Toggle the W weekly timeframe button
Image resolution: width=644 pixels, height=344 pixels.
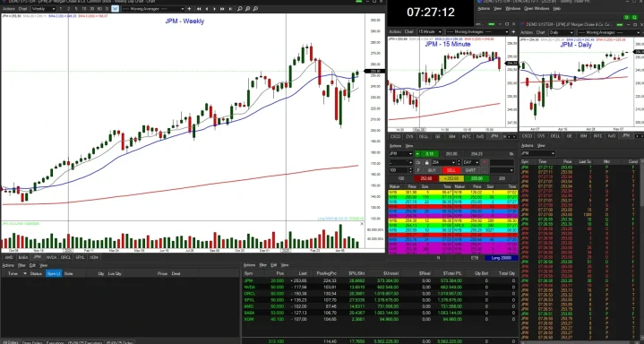pyautogui.click(x=115, y=9)
